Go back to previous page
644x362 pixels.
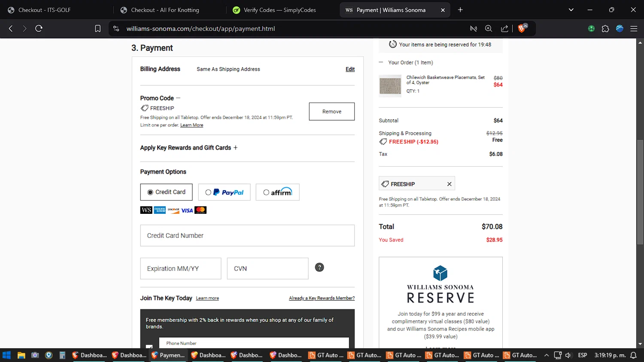coord(11,28)
